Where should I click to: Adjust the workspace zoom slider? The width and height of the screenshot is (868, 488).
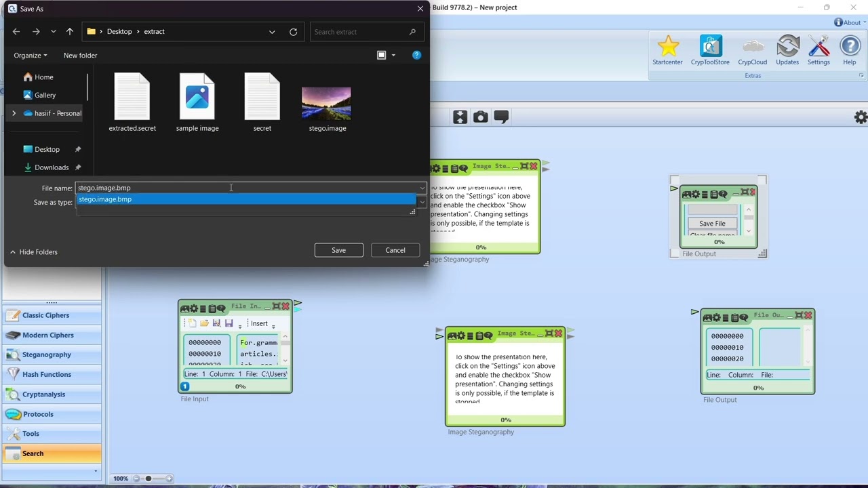148,479
